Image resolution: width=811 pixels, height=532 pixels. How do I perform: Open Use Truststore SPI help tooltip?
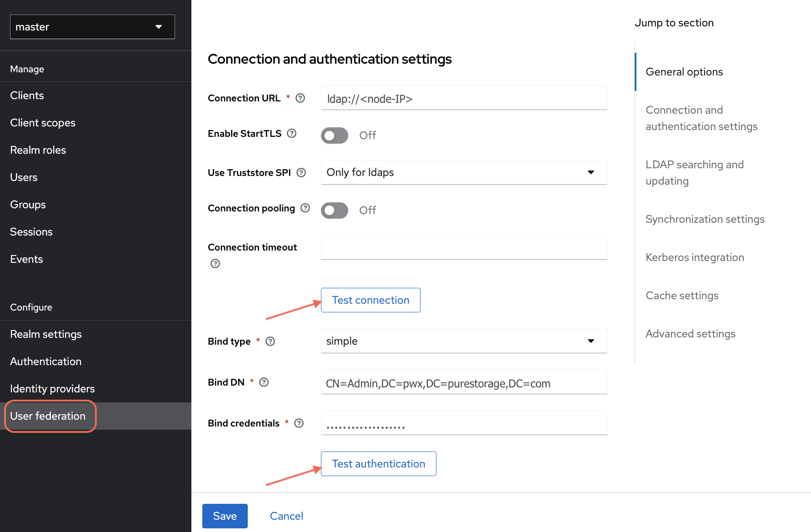(x=301, y=173)
